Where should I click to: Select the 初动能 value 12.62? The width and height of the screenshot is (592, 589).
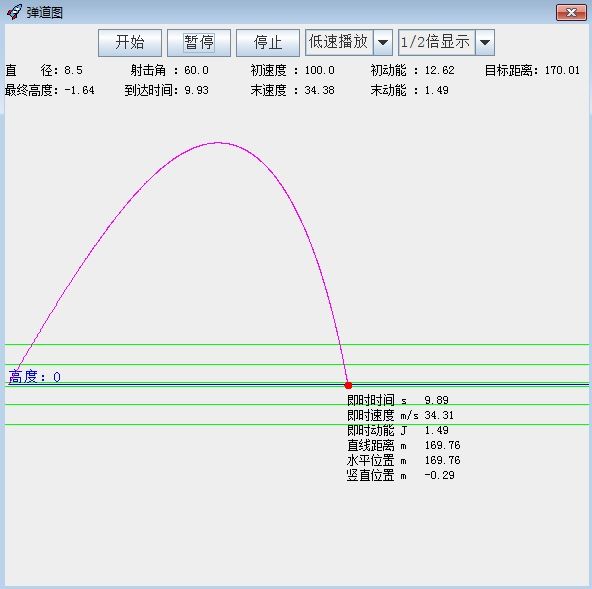(x=439, y=70)
